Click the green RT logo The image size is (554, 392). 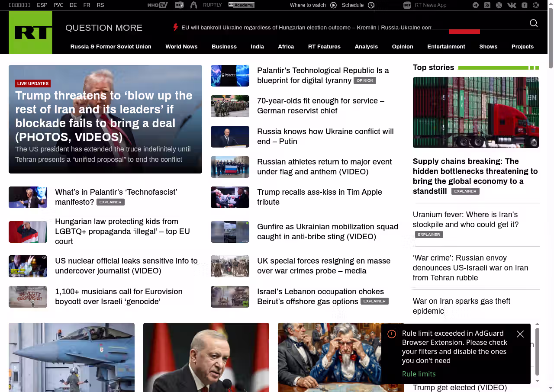30,32
